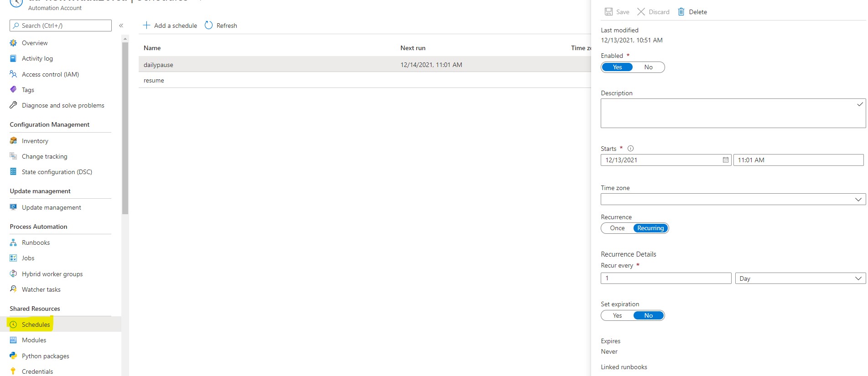868x376 pixels.
Task: Set Enabled toggle to No
Action: 648,67
